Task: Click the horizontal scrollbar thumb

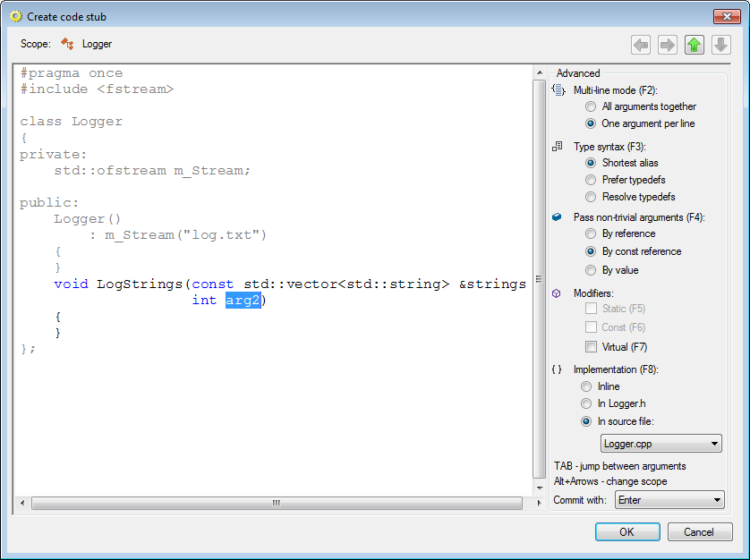Action: [277, 503]
